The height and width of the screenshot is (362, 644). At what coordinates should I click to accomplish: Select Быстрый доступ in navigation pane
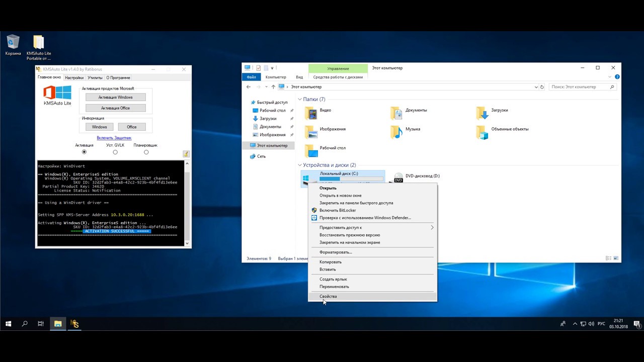click(x=272, y=102)
